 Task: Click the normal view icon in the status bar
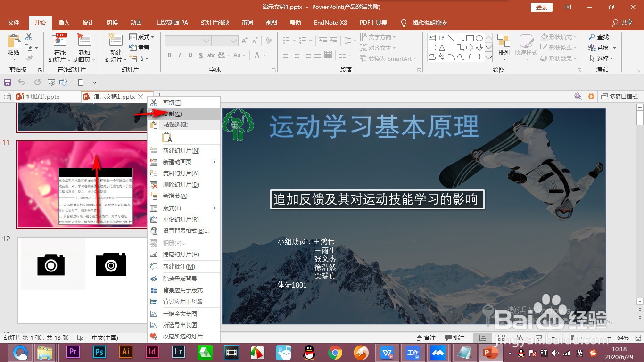click(x=483, y=338)
